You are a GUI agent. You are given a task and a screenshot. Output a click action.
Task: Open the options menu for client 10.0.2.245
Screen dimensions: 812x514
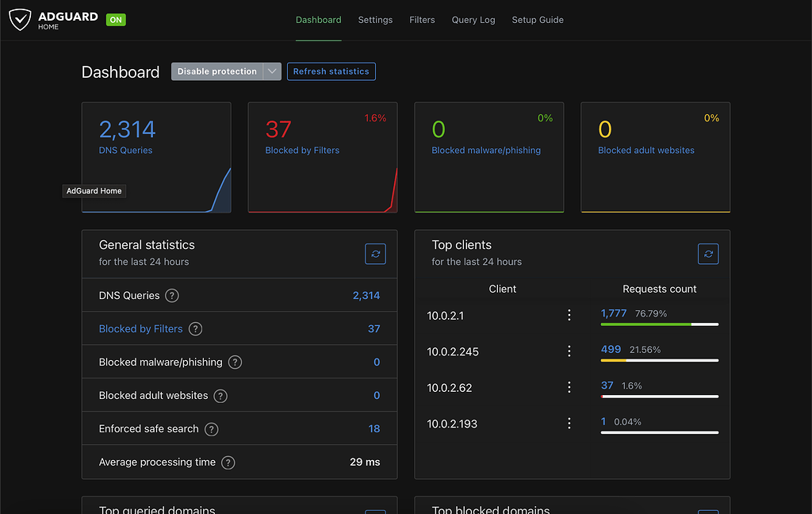click(569, 351)
